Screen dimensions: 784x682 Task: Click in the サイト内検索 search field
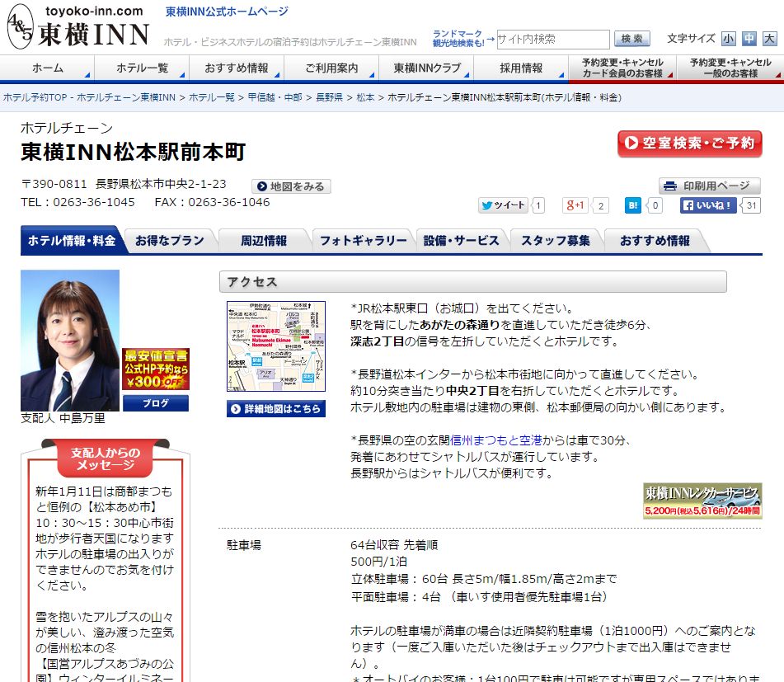click(x=553, y=39)
